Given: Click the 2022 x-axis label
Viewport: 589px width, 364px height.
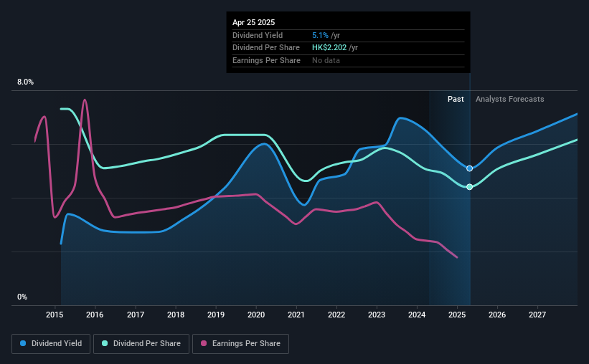Looking at the screenshot, I should (x=336, y=315).
